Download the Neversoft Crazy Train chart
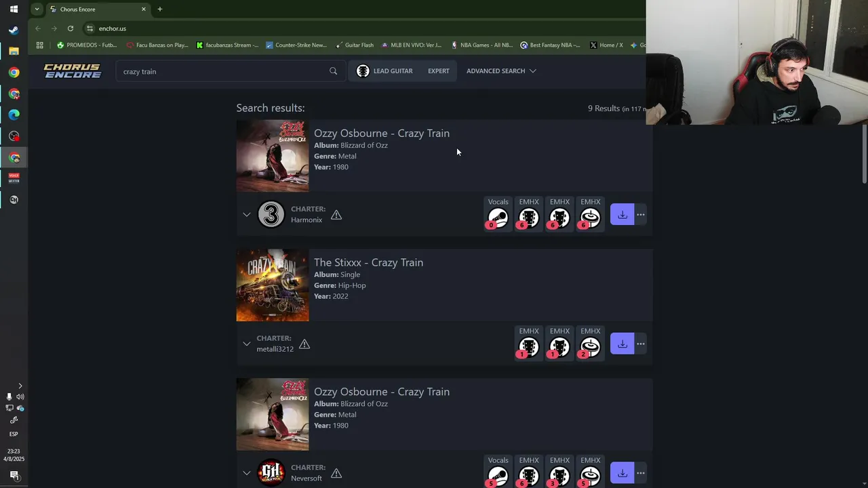The image size is (868, 488). point(622,473)
